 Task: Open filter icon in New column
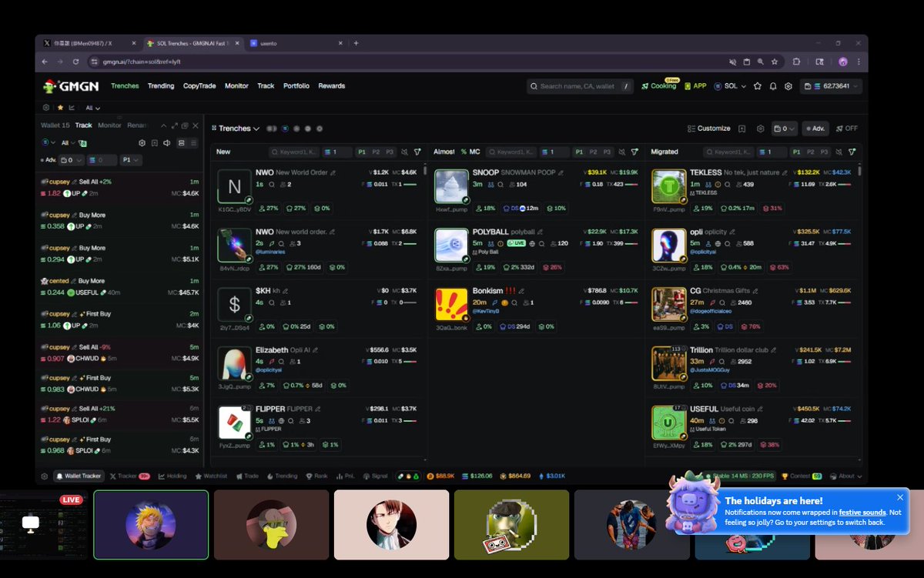(417, 152)
